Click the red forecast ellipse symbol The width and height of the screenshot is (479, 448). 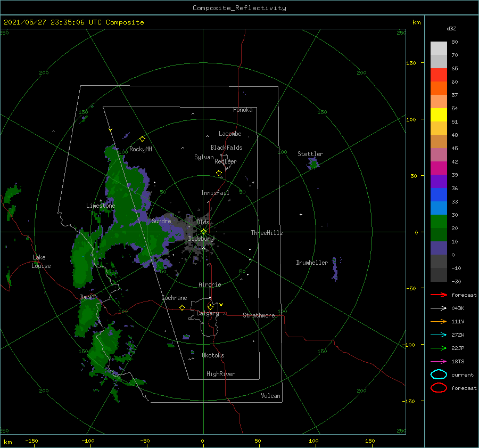click(439, 388)
